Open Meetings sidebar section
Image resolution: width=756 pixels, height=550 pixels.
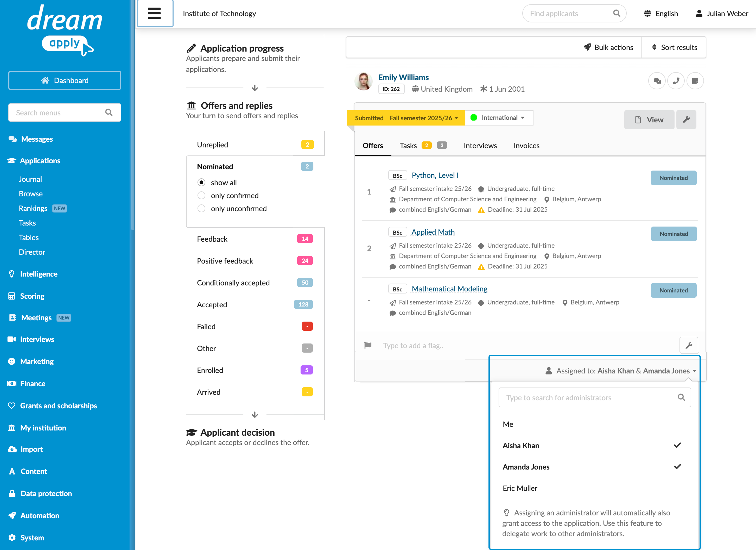pyautogui.click(x=36, y=318)
